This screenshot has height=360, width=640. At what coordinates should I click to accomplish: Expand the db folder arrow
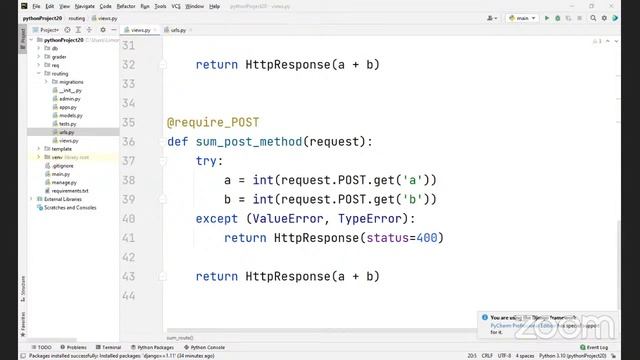pyautogui.click(x=39, y=48)
